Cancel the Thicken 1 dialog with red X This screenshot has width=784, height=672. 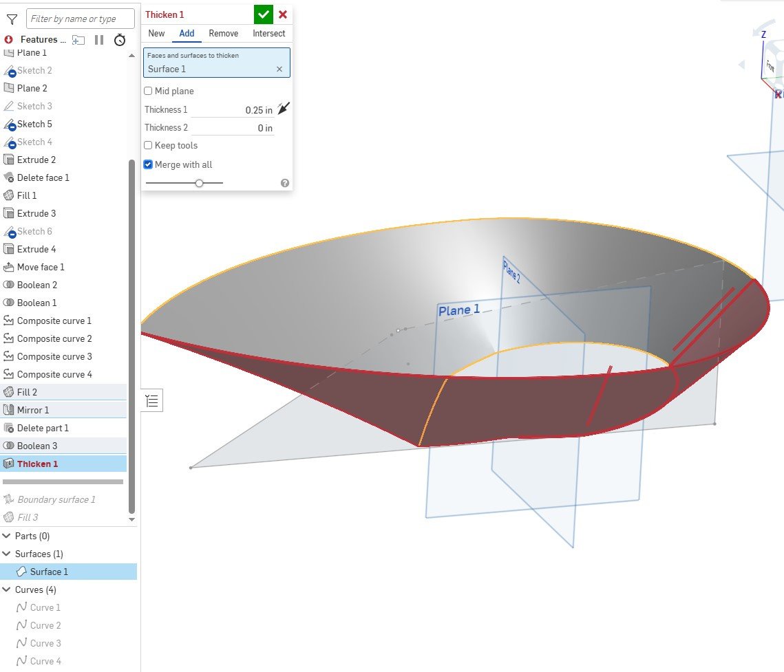283,14
